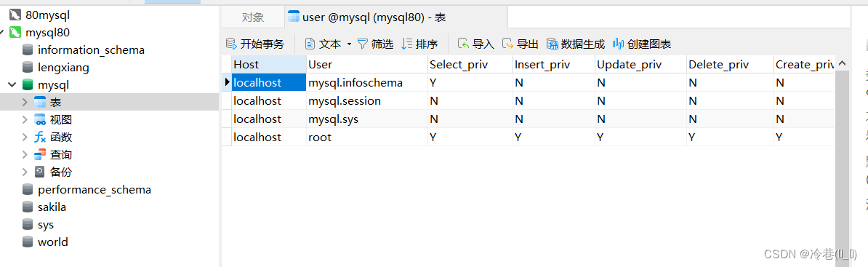This screenshot has width=868, height=267.
Task: Click the Import (导入) icon
Action: tap(464, 44)
